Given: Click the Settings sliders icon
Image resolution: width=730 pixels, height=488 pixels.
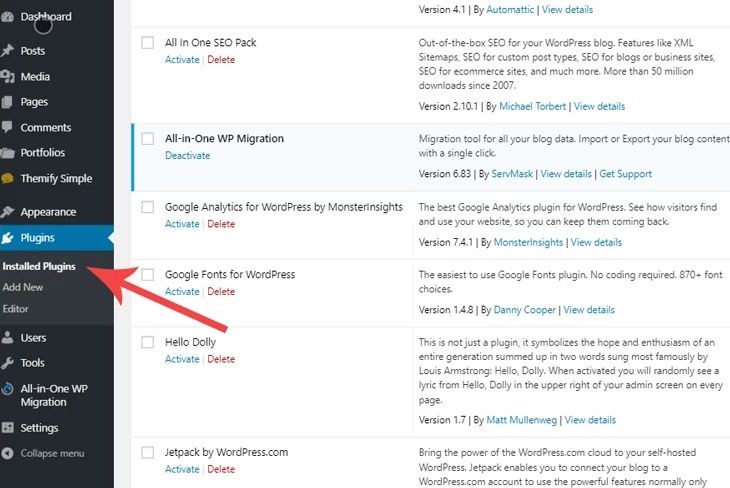Looking at the screenshot, I should (7, 427).
